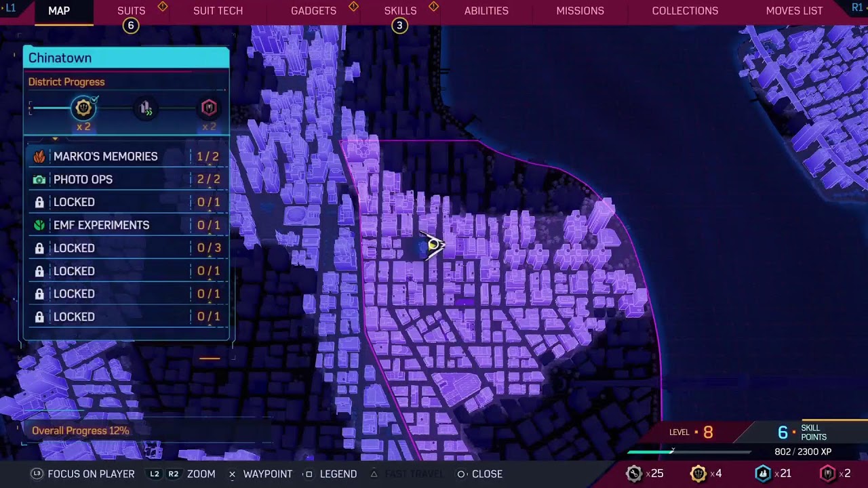Select the MAP tab
The width and height of the screenshot is (868, 488).
[x=59, y=11]
